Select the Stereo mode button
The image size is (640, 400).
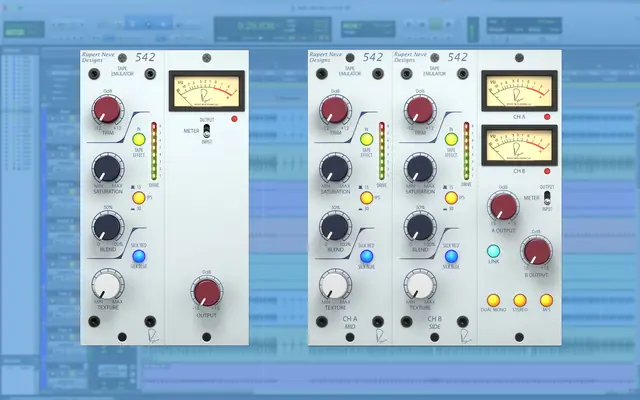pos(520,300)
